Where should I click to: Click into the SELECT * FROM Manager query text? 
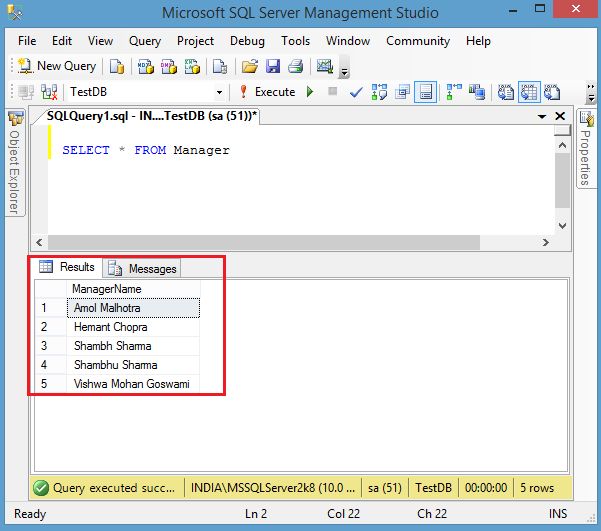(x=146, y=150)
